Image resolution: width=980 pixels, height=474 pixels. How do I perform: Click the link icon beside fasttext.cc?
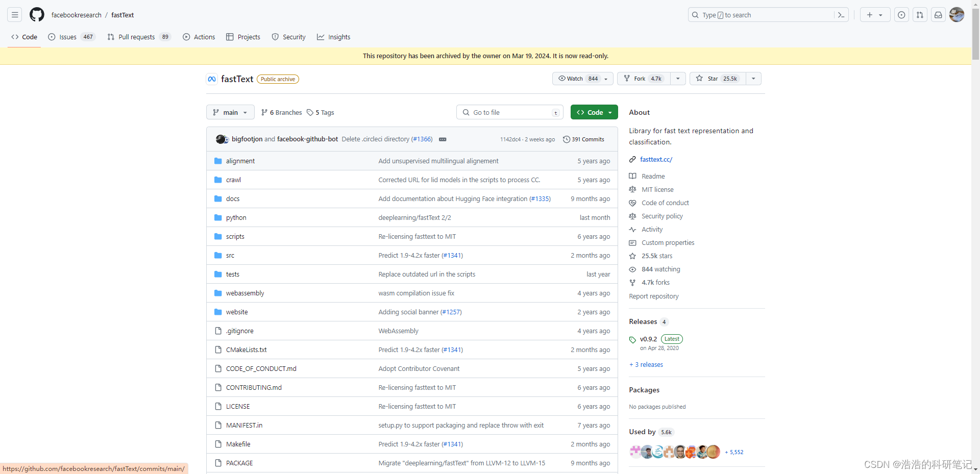[x=632, y=160]
